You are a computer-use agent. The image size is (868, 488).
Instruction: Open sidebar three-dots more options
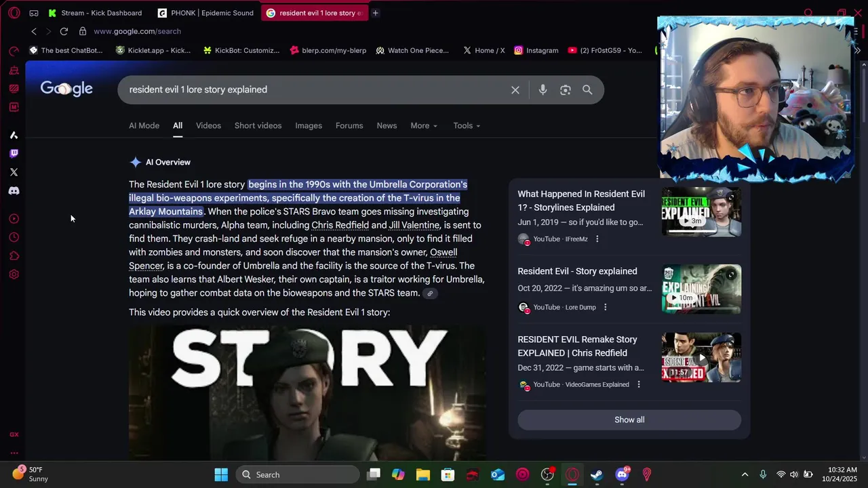tap(14, 453)
